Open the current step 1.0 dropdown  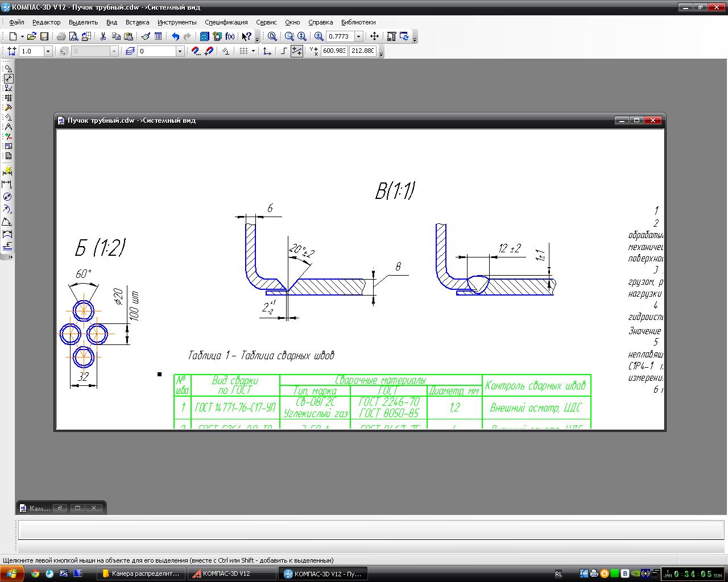(48, 51)
